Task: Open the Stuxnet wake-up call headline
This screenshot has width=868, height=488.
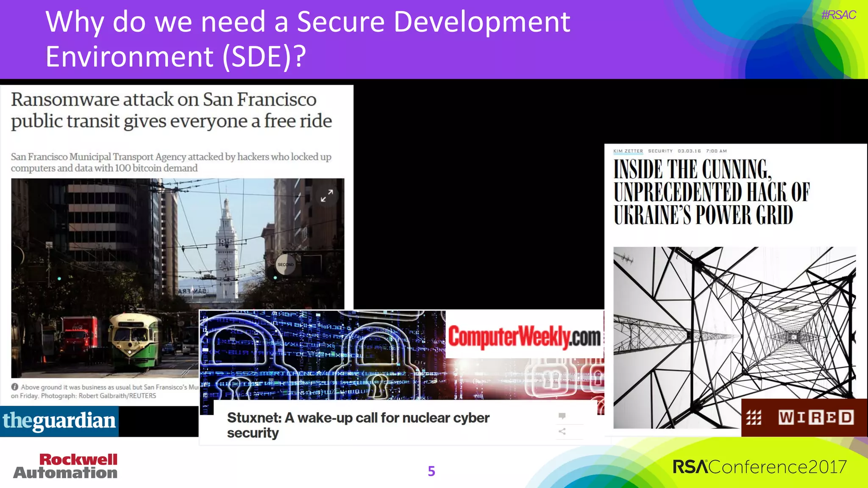Action: click(x=358, y=425)
